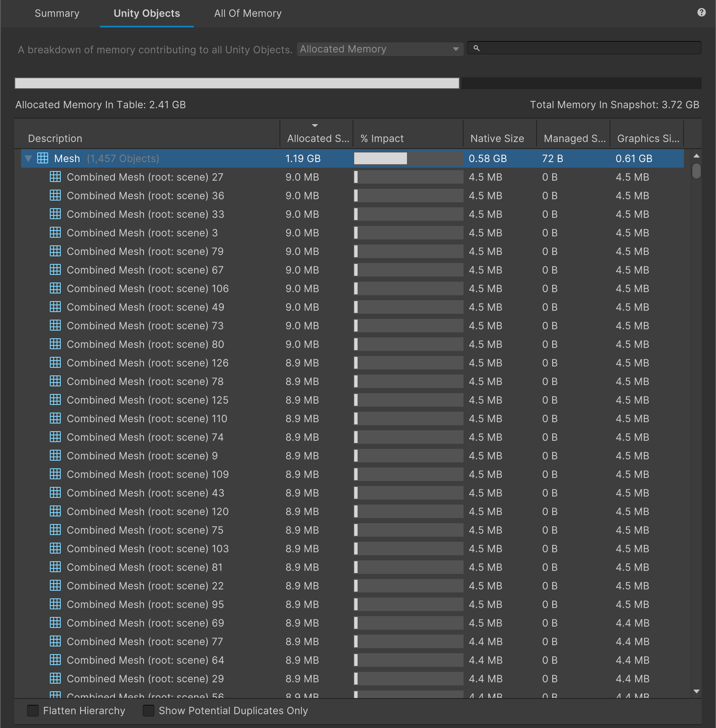
Task: Enable the Flatten Hierarchy checkbox
Action: (x=33, y=711)
